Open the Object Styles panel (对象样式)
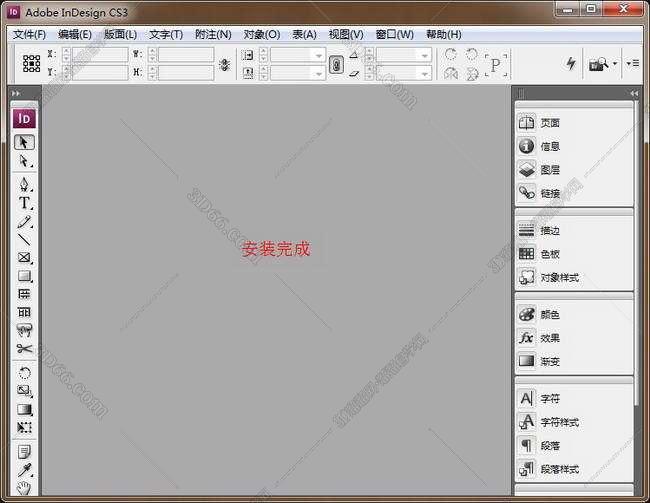This screenshot has width=650, height=503. point(548,277)
